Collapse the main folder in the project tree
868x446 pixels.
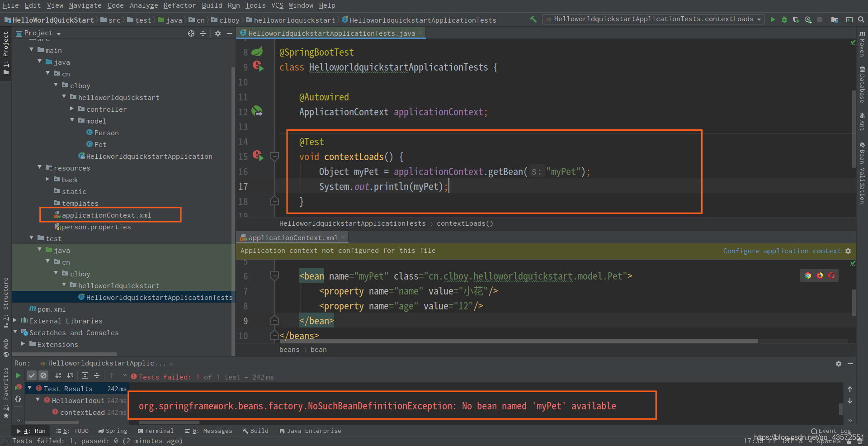point(32,50)
